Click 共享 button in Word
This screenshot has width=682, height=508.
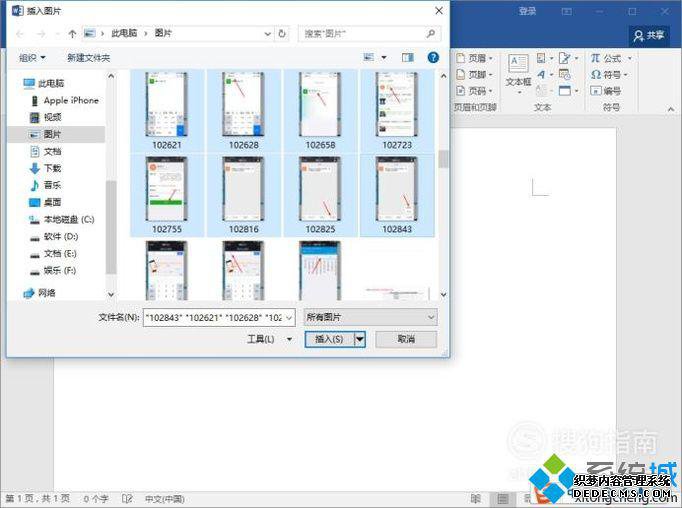(x=649, y=36)
